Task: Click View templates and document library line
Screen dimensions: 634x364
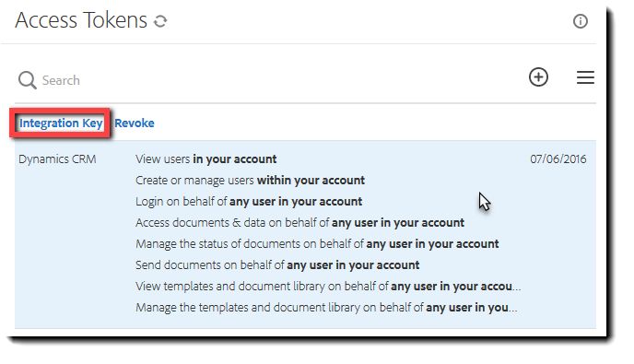Action: click(328, 287)
